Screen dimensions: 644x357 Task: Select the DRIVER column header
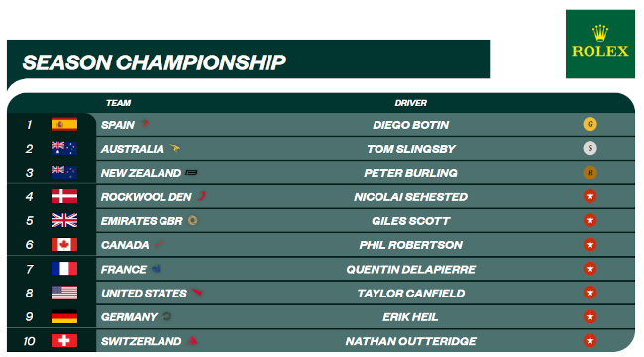411,103
